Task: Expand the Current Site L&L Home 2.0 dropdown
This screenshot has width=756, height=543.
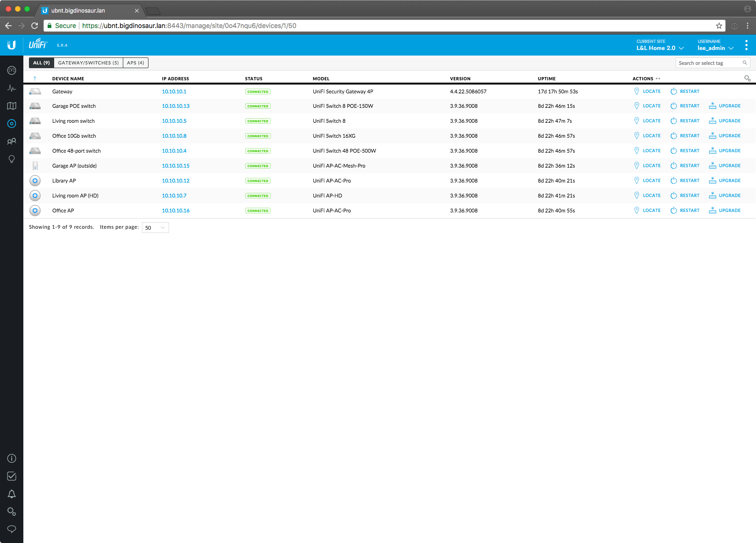Action: coord(660,48)
